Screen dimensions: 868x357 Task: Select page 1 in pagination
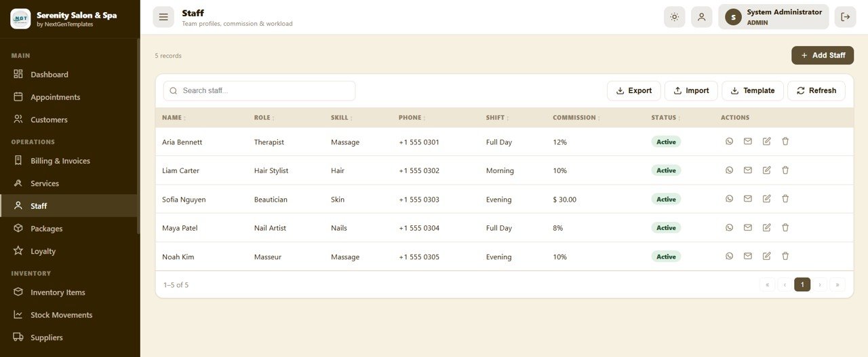point(802,285)
